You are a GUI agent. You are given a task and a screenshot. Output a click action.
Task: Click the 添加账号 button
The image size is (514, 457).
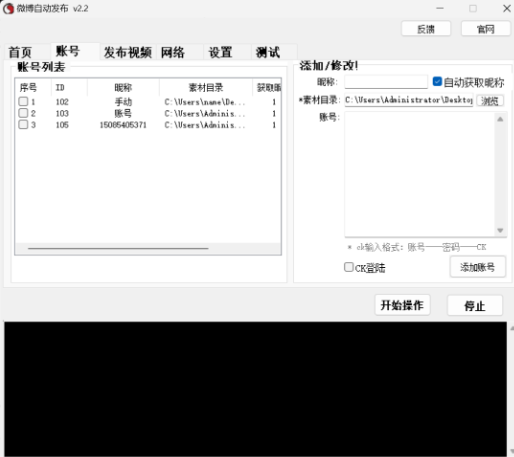pos(477,267)
